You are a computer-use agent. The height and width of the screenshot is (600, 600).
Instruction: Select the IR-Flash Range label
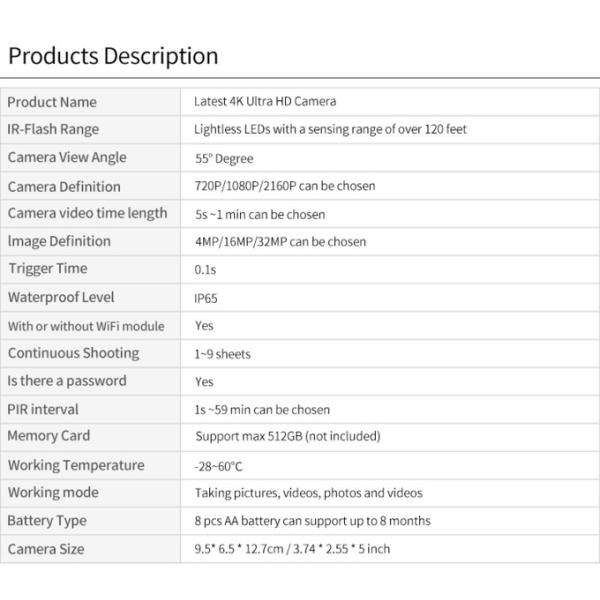point(53,129)
